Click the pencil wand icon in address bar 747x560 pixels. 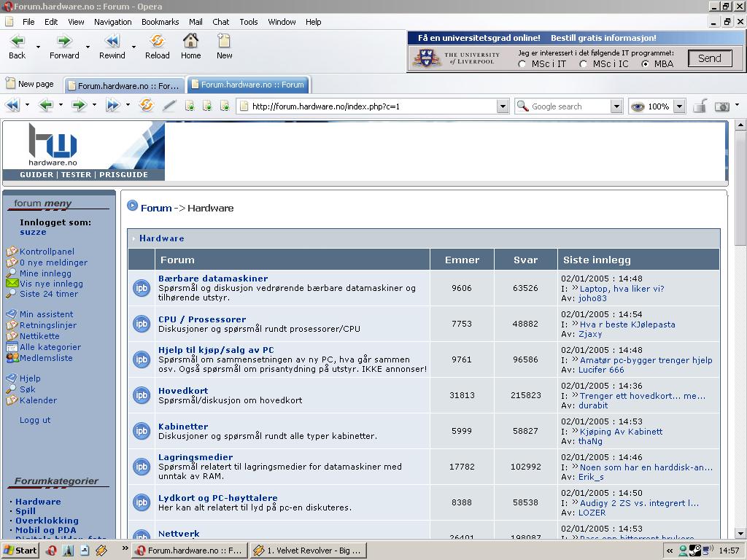[x=169, y=106]
